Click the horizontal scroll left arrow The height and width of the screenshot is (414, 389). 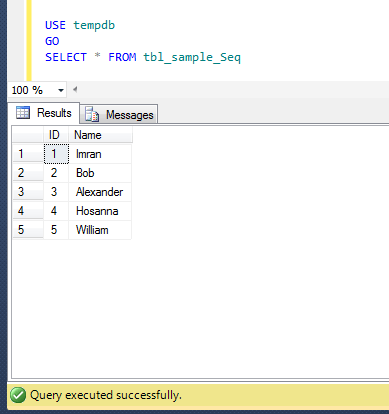click(75, 89)
